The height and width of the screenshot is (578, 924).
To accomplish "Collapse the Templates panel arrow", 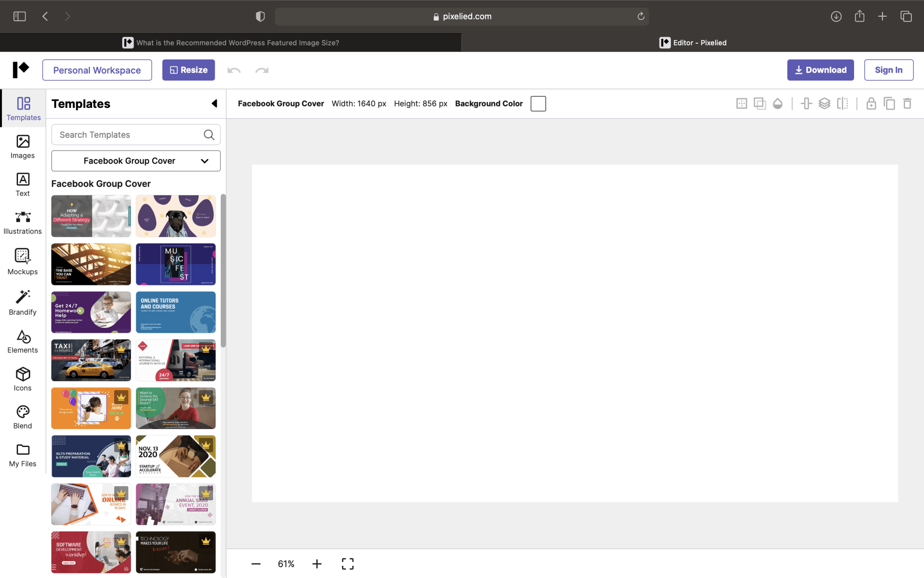I will 214,103.
